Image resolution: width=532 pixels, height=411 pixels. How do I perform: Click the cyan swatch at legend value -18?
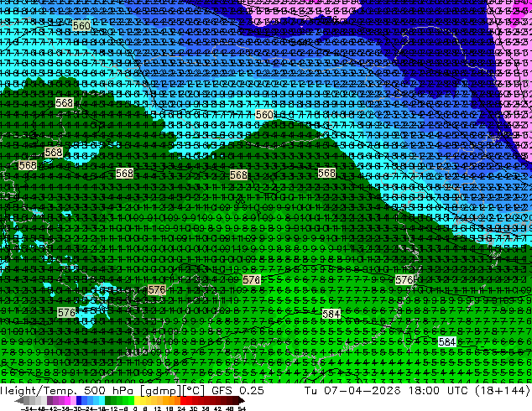[102, 400]
